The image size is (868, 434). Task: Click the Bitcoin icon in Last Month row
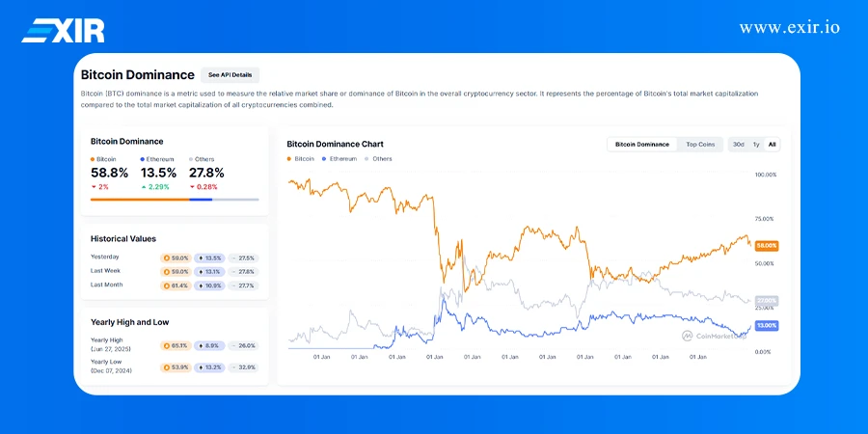pyautogui.click(x=167, y=285)
